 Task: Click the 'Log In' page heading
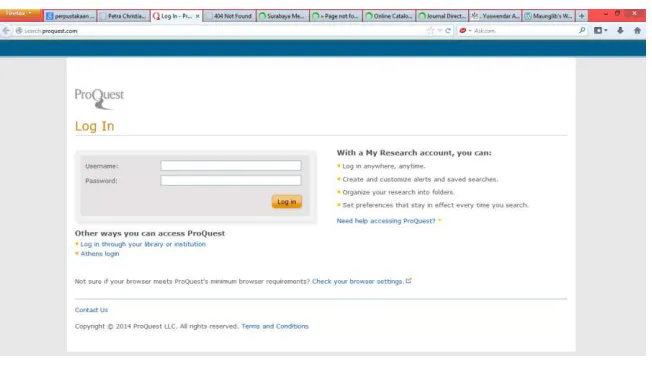click(x=94, y=126)
